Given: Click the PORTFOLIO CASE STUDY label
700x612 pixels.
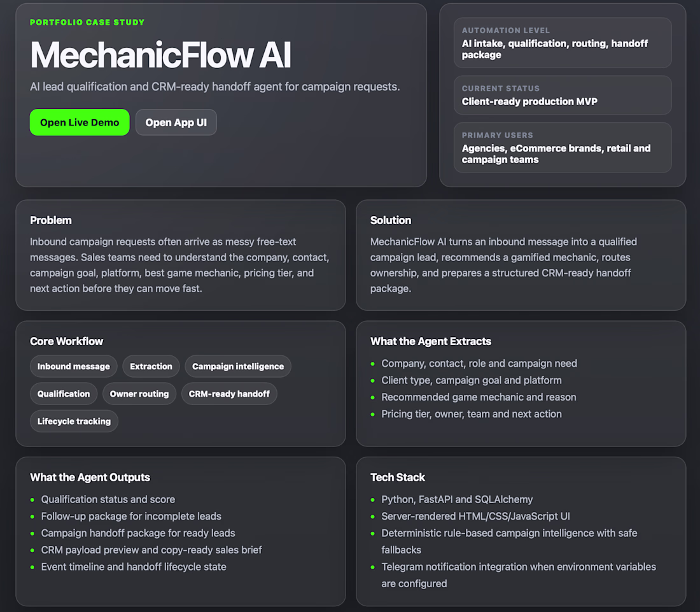Looking at the screenshot, I should (87, 22).
